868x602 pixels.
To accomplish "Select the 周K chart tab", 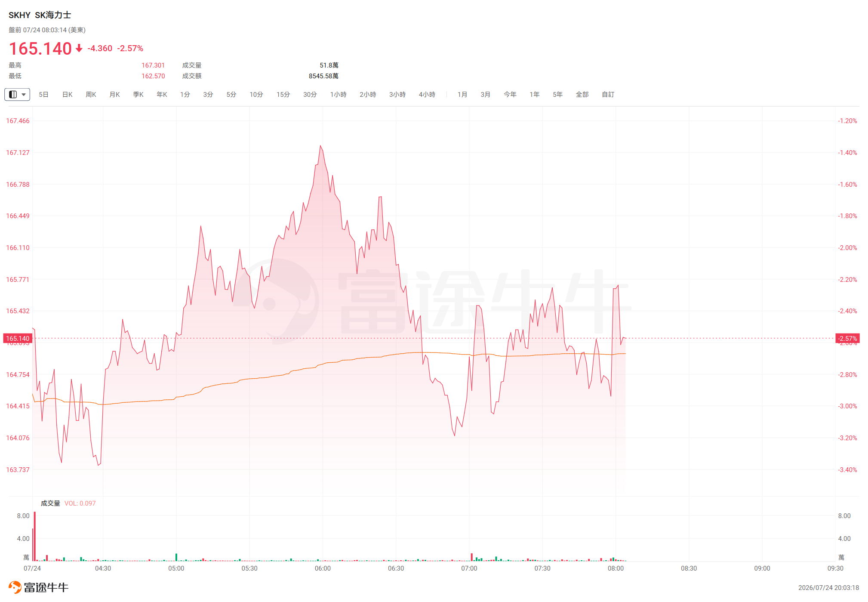I will (91, 94).
